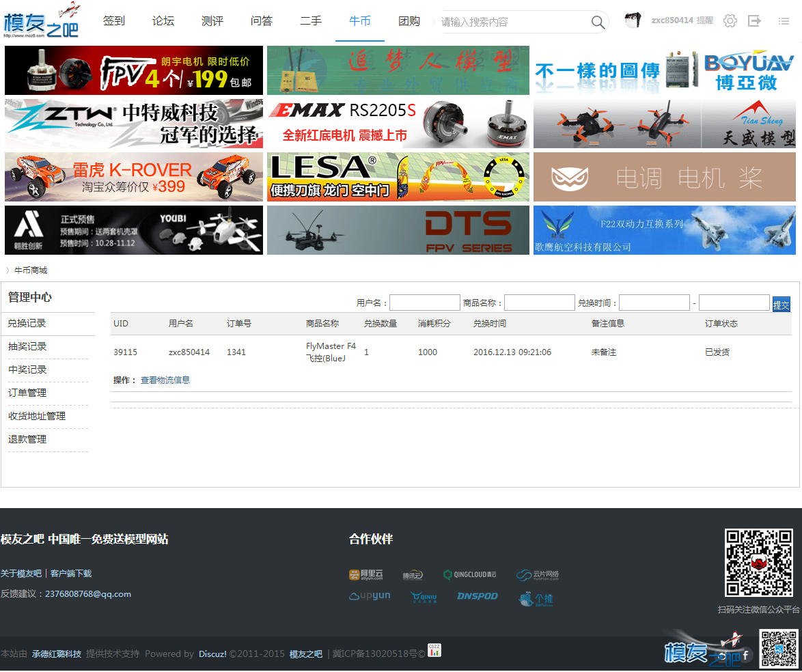The width and height of the screenshot is (802, 672).
Task: Click the FlyMaster F4 product name
Action: (x=331, y=352)
